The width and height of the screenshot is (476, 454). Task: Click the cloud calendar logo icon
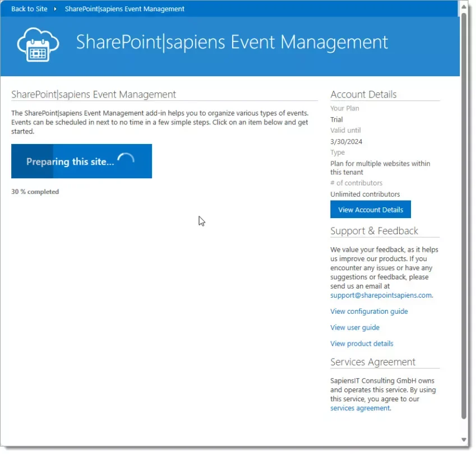[38, 44]
